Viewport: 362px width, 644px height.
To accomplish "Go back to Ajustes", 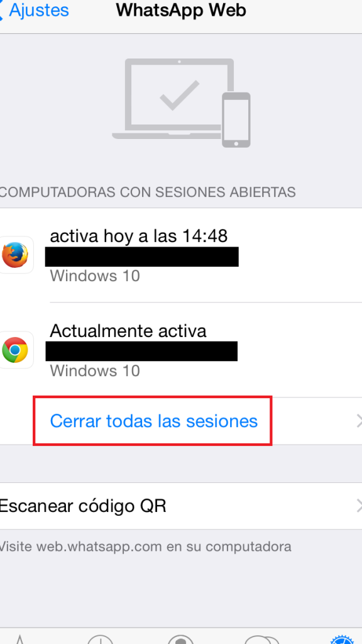I will (x=35, y=10).
